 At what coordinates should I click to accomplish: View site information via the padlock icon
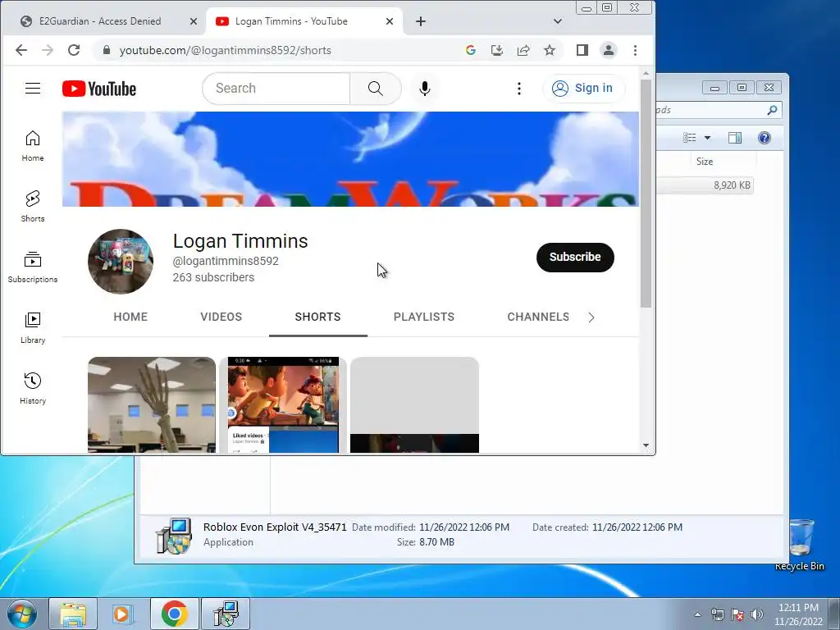tap(107, 50)
